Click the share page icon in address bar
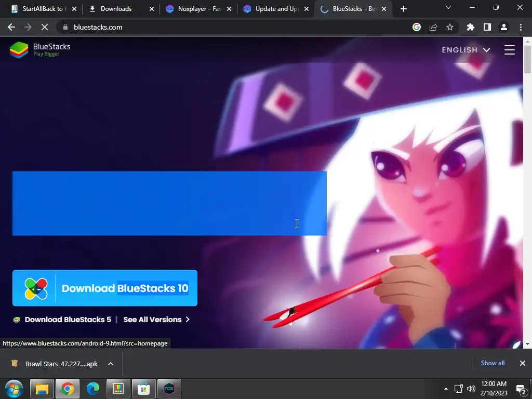 click(433, 27)
